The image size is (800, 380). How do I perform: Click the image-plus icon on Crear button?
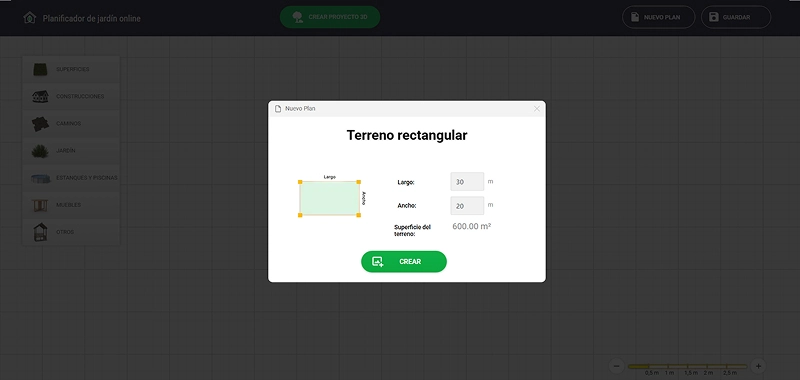[378, 262]
